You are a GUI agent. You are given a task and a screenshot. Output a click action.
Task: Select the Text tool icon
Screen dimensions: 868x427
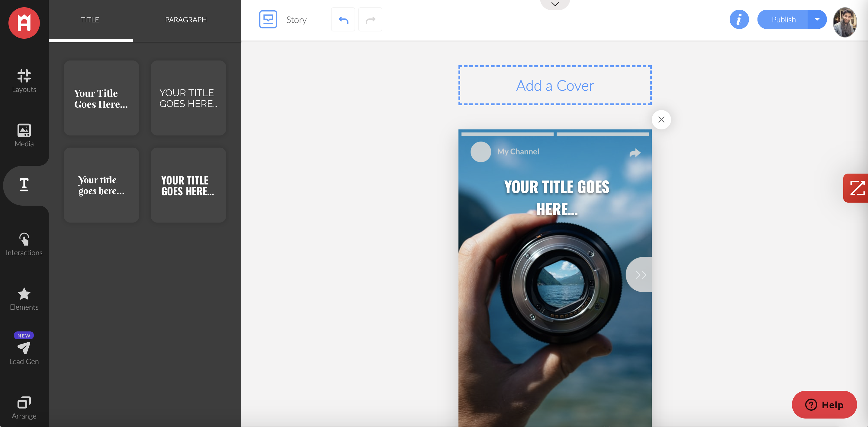click(x=24, y=185)
